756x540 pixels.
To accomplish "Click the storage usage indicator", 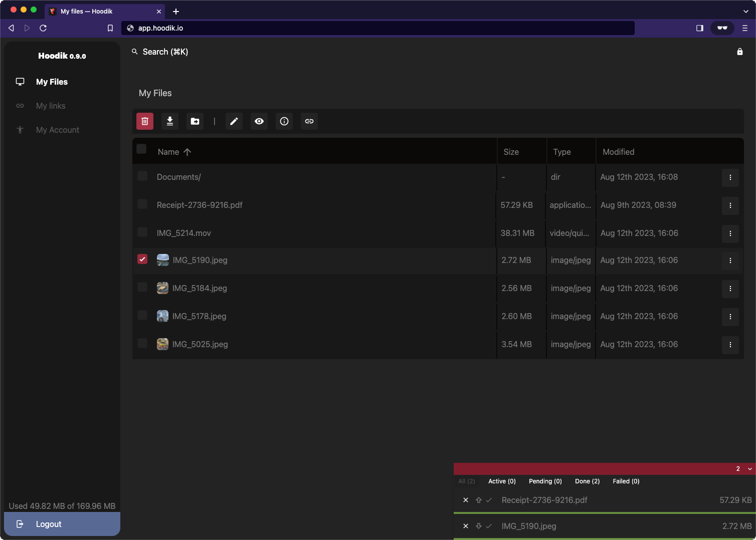I will point(62,506).
